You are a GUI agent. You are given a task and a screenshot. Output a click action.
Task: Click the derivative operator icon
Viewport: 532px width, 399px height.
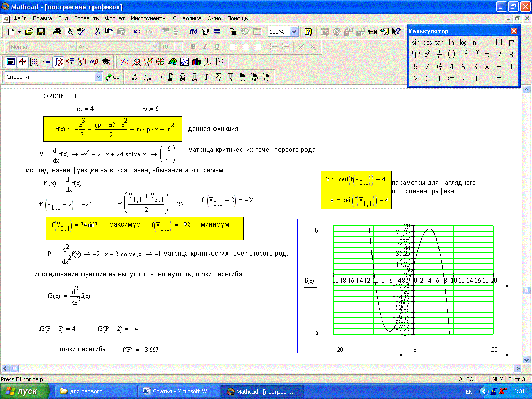[x=135, y=77]
